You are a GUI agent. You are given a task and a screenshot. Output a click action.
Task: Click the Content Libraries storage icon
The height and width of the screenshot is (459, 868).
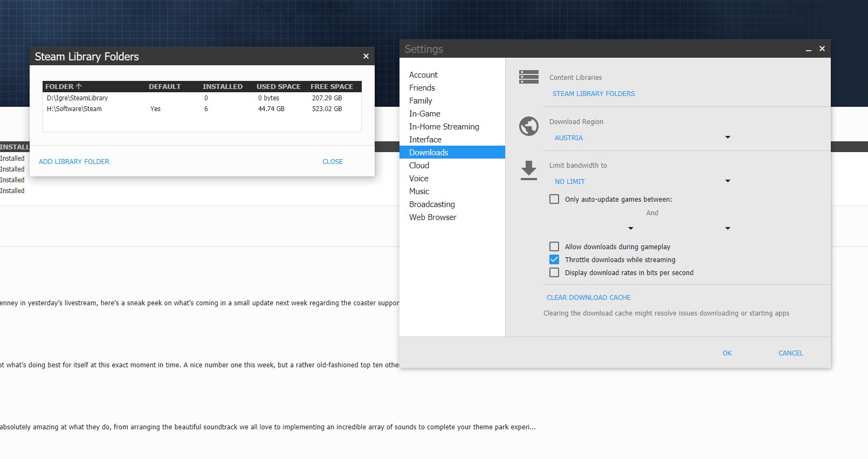528,77
